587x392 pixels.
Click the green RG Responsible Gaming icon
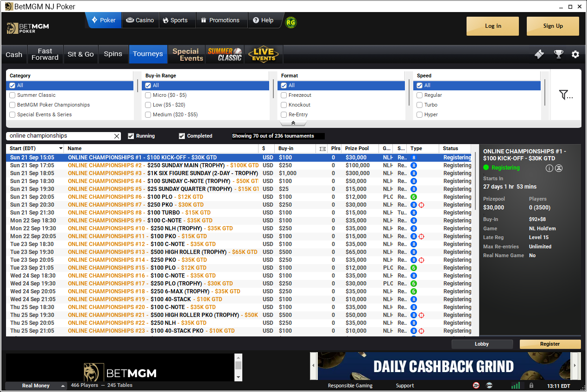point(291,22)
